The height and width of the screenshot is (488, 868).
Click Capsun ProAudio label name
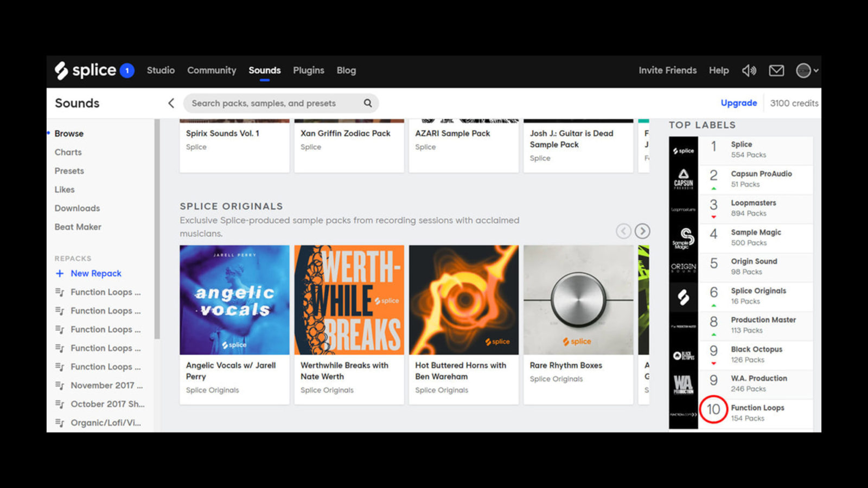click(x=761, y=174)
